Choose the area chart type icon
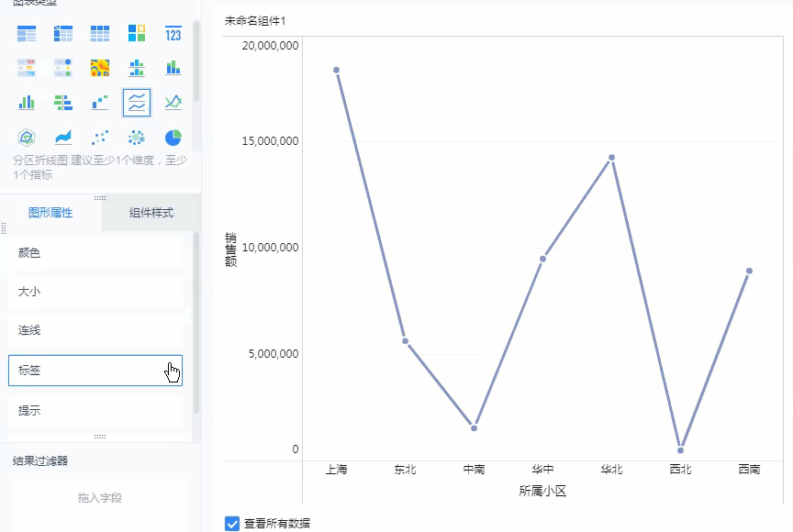 (x=63, y=138)
